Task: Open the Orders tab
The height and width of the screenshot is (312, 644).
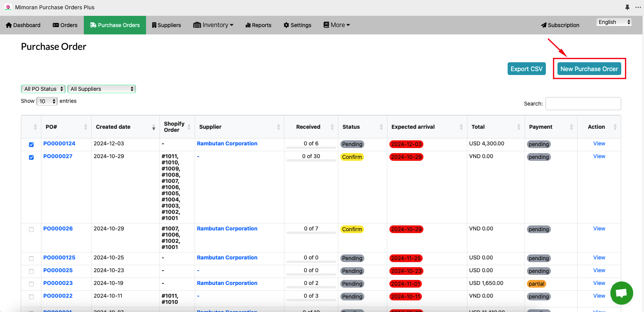Action: pos(65,25)
